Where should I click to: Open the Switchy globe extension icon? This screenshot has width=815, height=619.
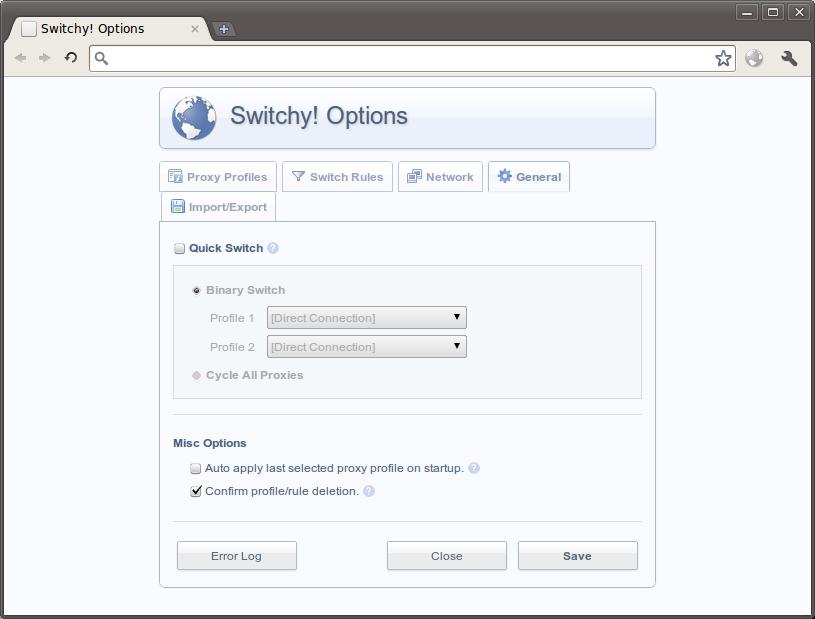coord(754,58)
